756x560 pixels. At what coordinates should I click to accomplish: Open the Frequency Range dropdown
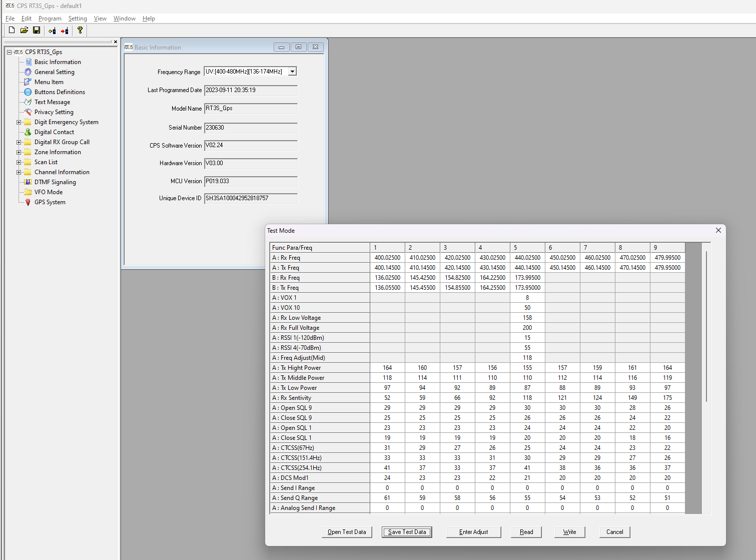pyautogui.click(x=292, y=72)
